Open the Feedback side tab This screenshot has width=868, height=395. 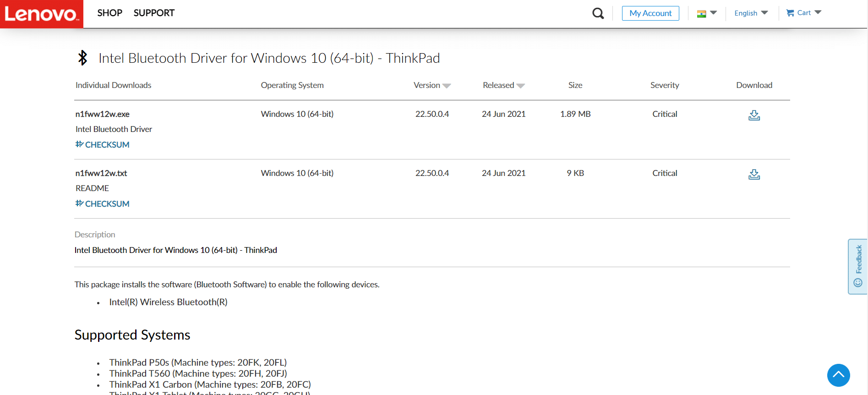858,266
